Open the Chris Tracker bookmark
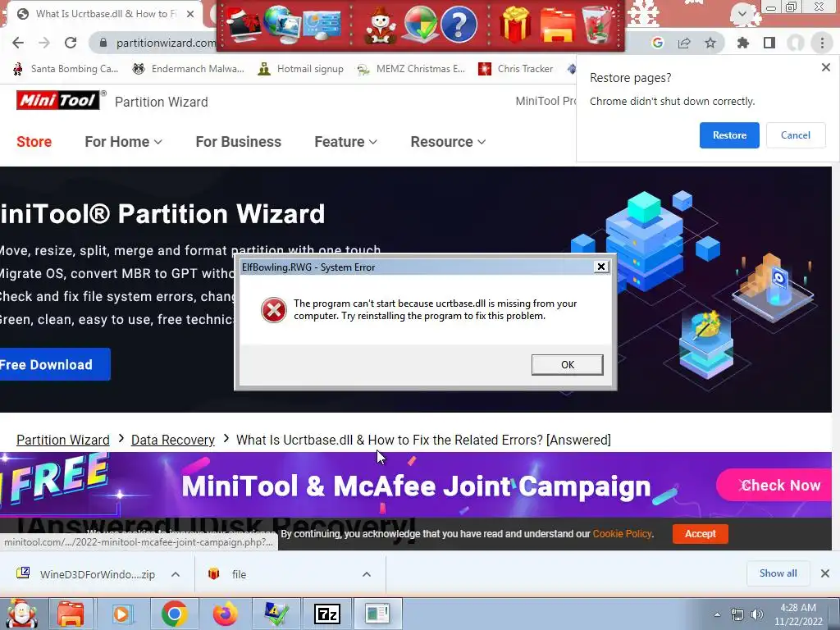The height and width of the screenshot is (630, 840). coord(515,69)
